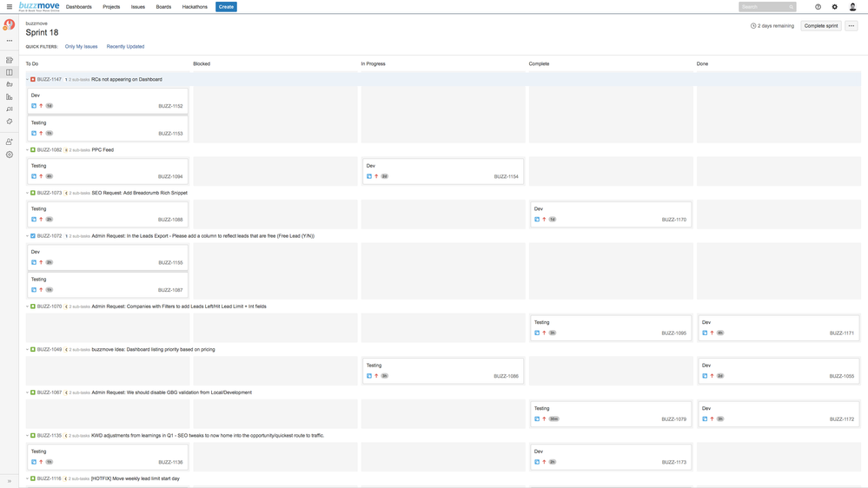The width and height of the screenshot is (868, 488).
Task: Click the Blocked column header
Action: pyautogui.click(x=202, y=63)
